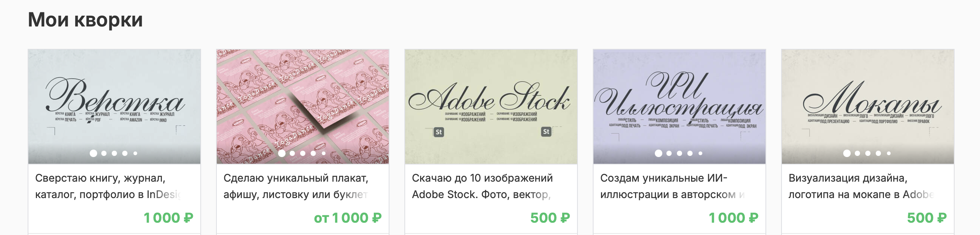980x235 pixels.
Task: Open the 'Сделаю уникальный плакат' kwork title link
Action: (x=296, y=186)
